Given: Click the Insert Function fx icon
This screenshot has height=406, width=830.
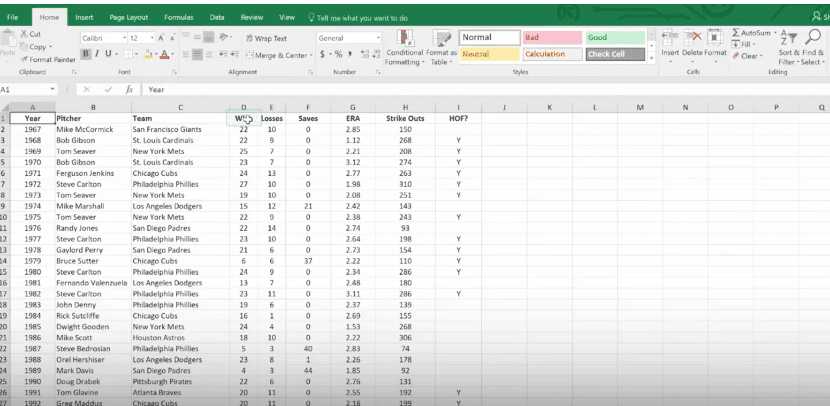Looking at the screenshot, I should [x=129, y=89].
